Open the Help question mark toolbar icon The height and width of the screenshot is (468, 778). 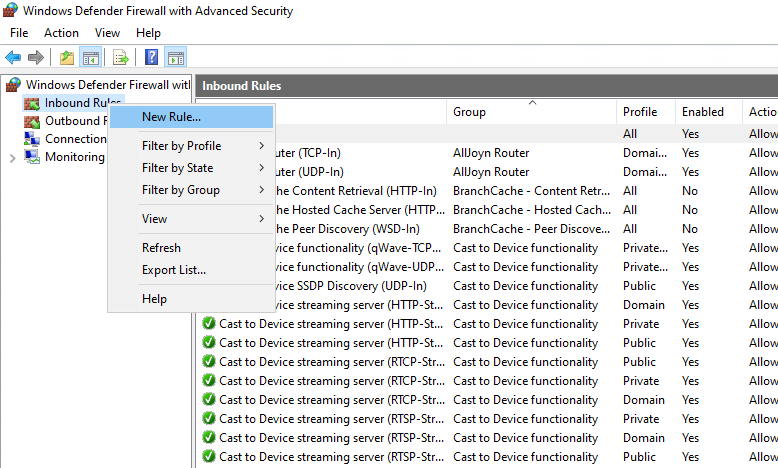151,58
